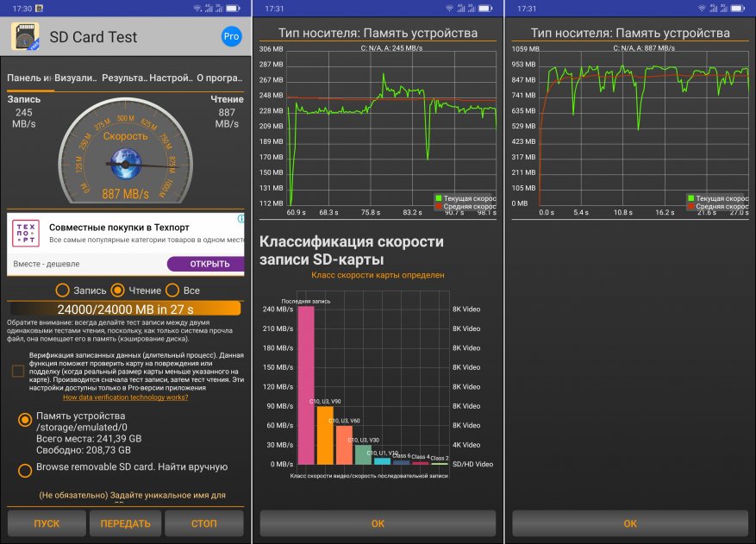Click the 24000/24000 MB progress bar
Image resolution: width=756 pixels, height=544 pixels.
click(x=125, y=309)
